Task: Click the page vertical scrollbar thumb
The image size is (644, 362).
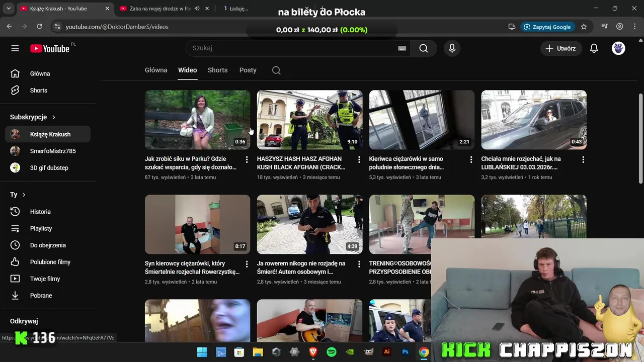Action: (640, 138)
